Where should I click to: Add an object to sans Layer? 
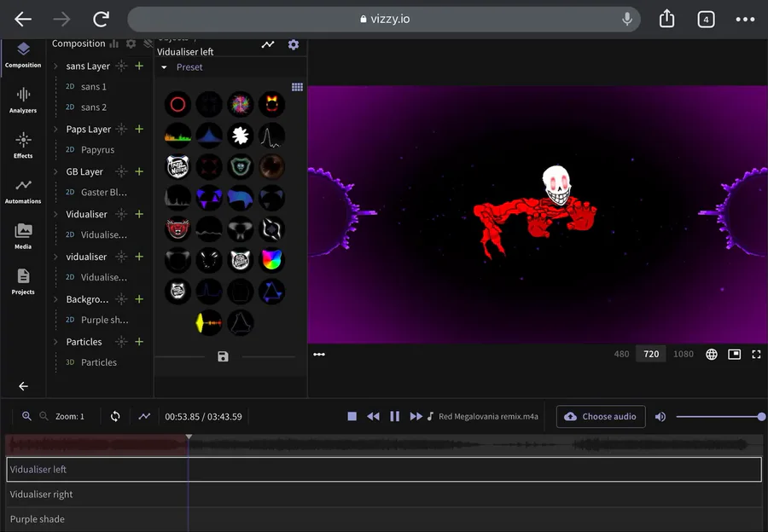pos(139,66)
